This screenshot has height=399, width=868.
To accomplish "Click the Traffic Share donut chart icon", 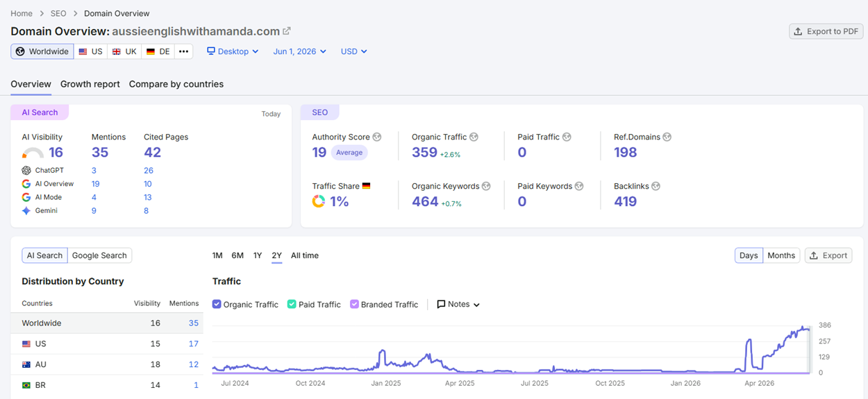I will pyautogui.click(x=319, y=201).
